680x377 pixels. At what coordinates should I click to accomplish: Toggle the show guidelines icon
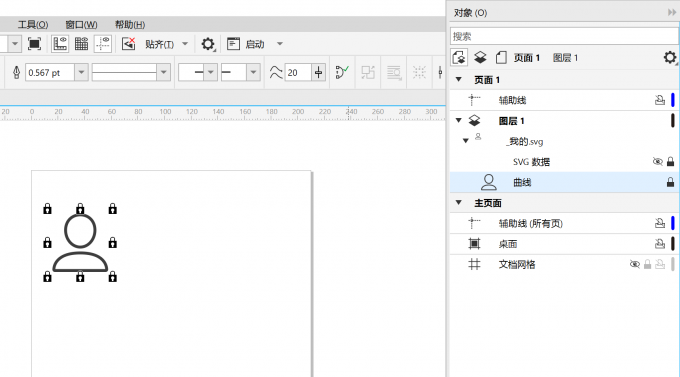tap(103, 44)
